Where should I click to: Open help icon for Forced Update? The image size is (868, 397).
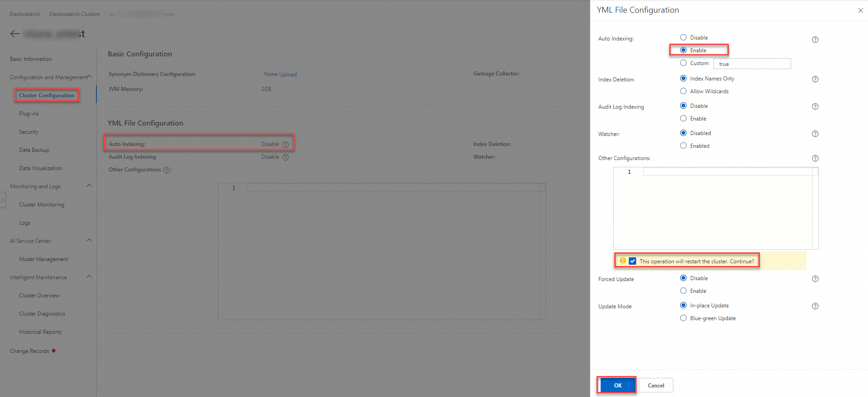(815, 279)
